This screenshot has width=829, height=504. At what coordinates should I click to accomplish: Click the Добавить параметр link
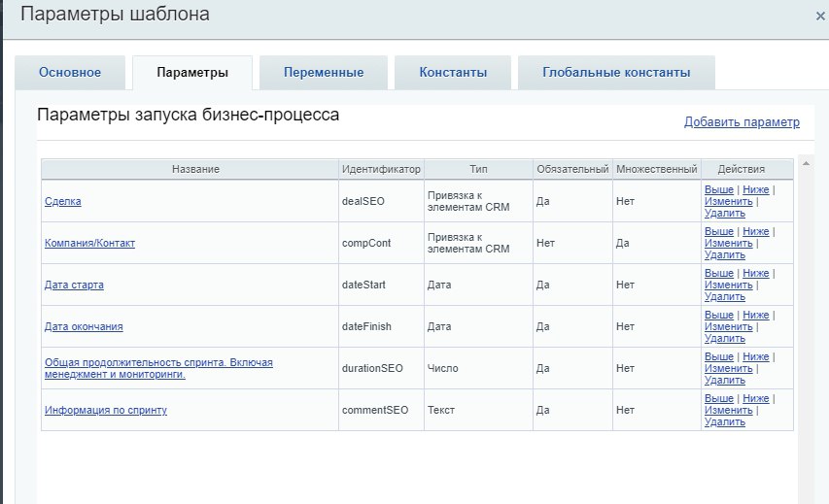742,122
